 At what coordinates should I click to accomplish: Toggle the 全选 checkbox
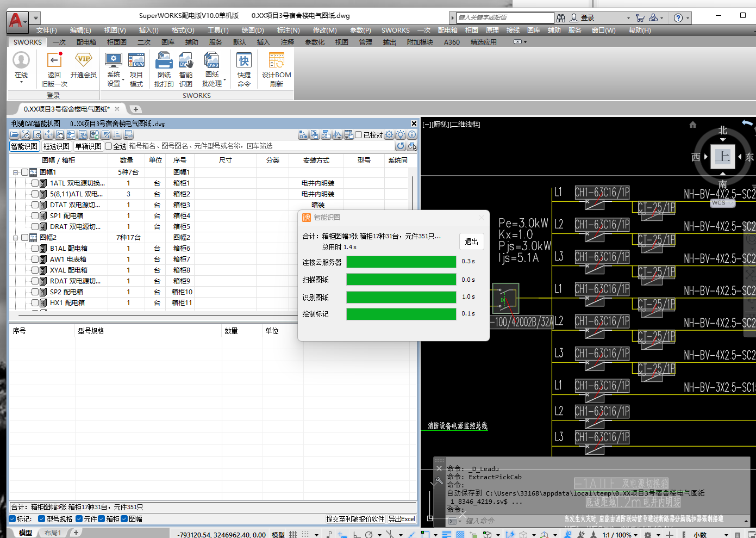point(109,146)
